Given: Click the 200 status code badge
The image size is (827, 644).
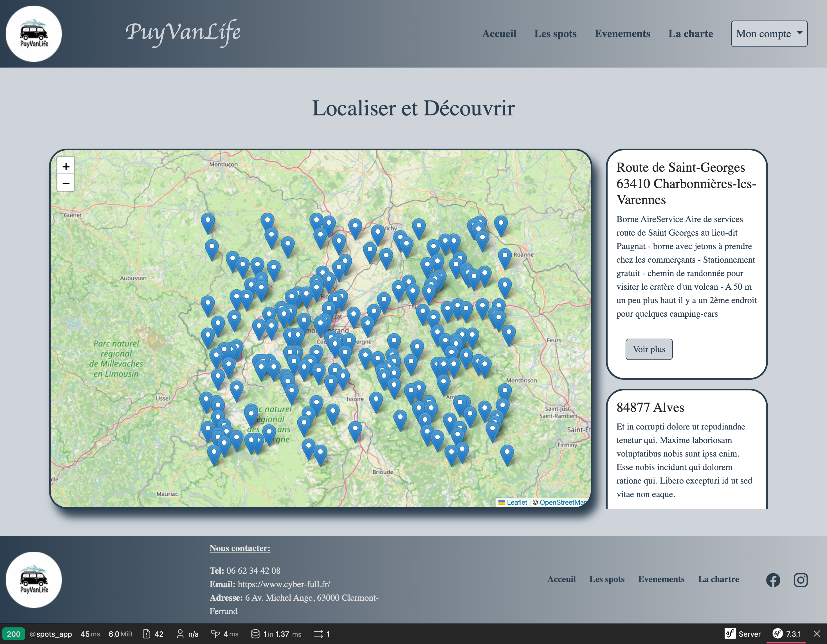Looking at the screenshot, I should click(x=14, y=634).
